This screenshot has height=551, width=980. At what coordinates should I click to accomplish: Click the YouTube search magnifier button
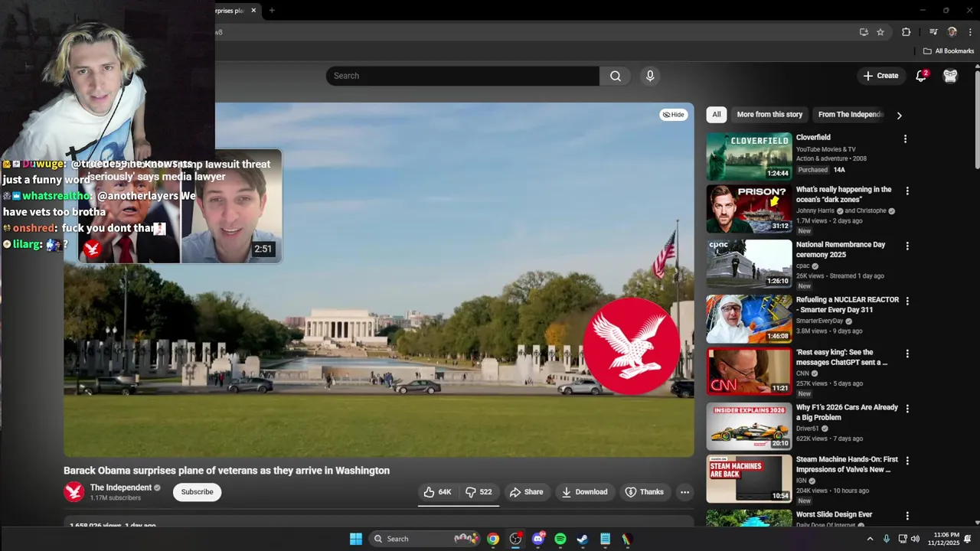(616, 76)
